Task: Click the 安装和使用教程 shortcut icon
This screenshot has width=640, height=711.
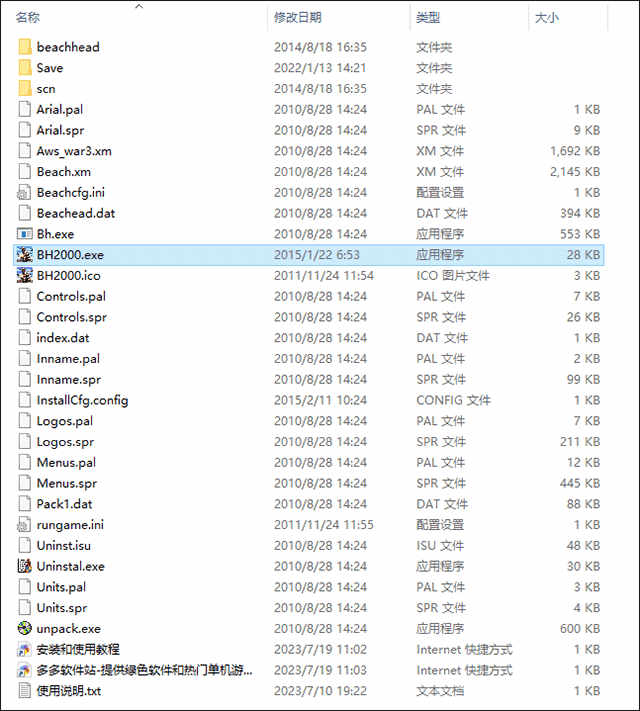Action: 25,649
